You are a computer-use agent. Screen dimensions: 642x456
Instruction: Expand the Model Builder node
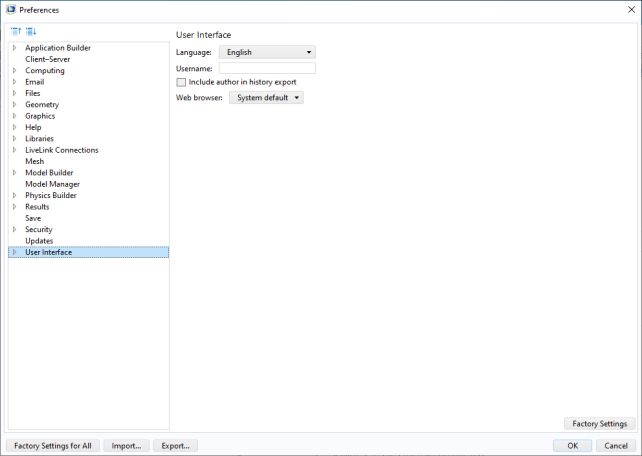pos(15,173)
